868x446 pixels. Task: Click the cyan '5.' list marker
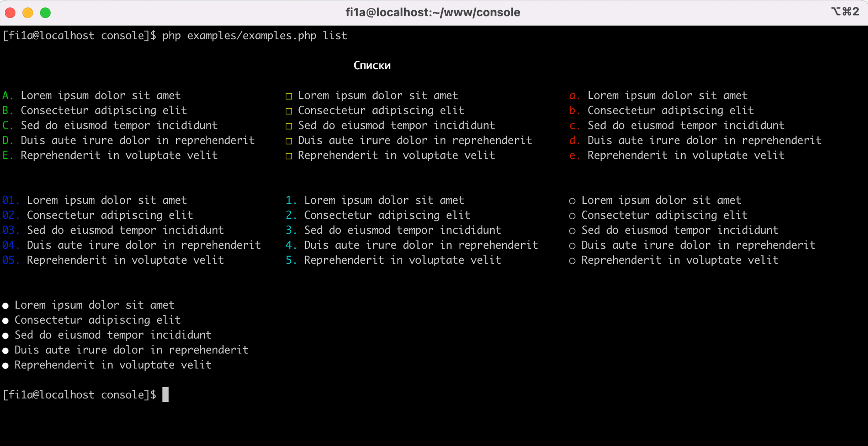click(291, 260)
